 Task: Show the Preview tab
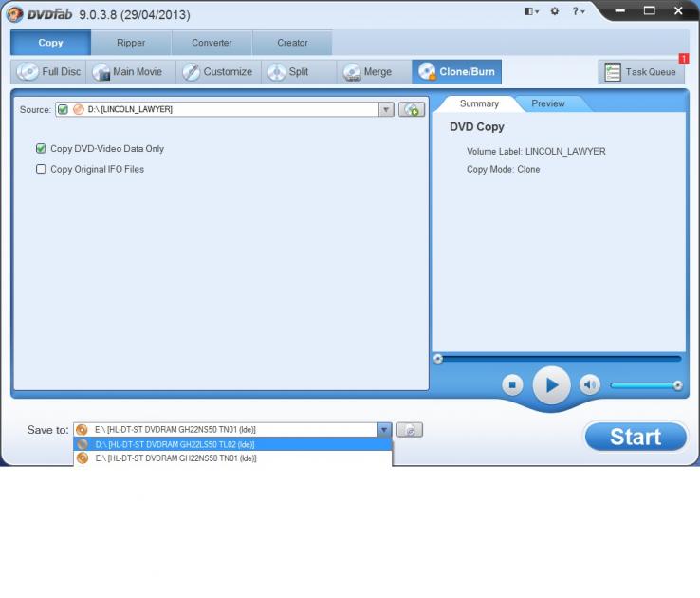tap(548, 103)
